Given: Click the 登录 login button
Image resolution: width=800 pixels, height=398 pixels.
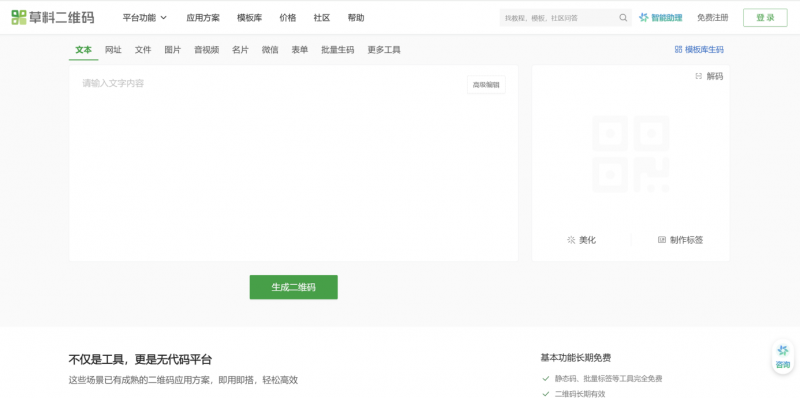Looking at the screenshot, I should tap(765, 18).
